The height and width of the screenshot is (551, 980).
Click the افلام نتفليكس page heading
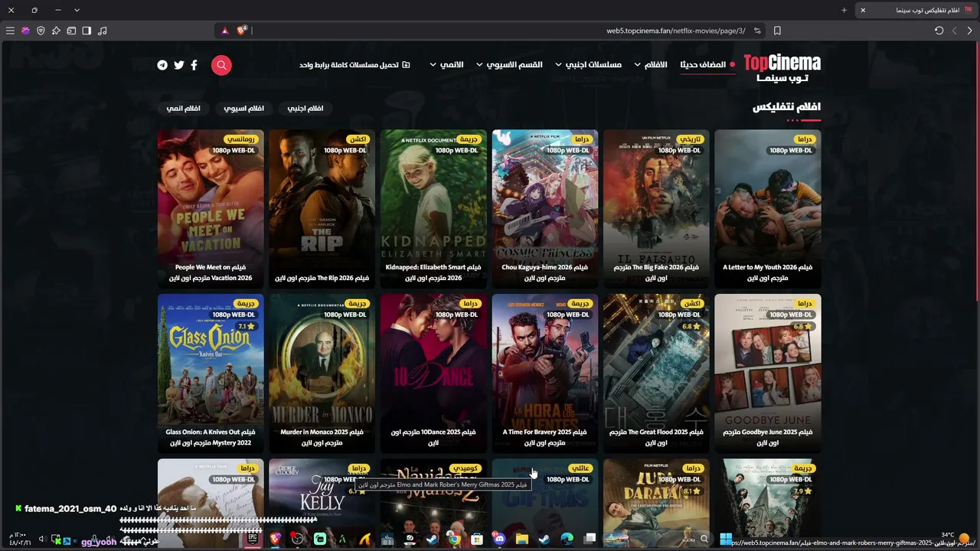point(786,107)
